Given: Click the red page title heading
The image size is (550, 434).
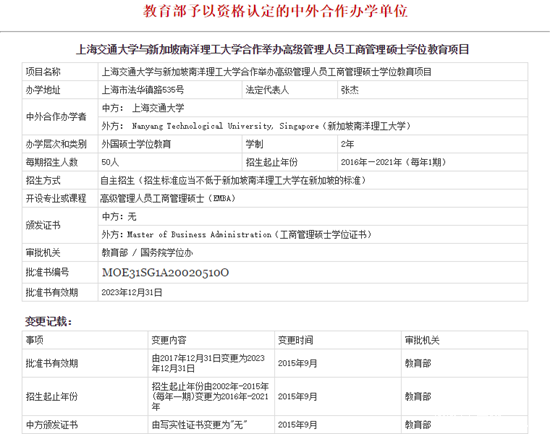Looking at the screenshot, I should (x=275, y=11).
